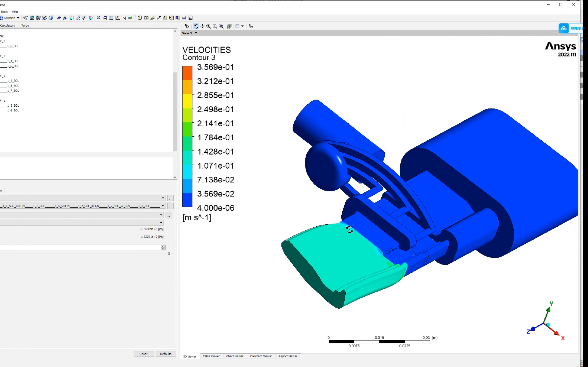This screenshot has width=588, height=367.
Task: Expand the locations list combo box arrow
Action: (163, 206)
